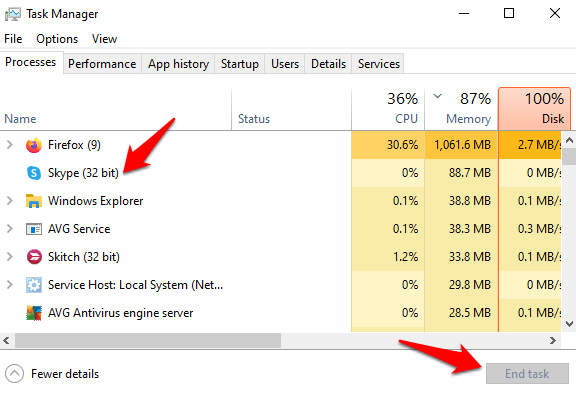Click the vertical scrollbar down arrow
The image size is (576, 394).
[569, 324]
